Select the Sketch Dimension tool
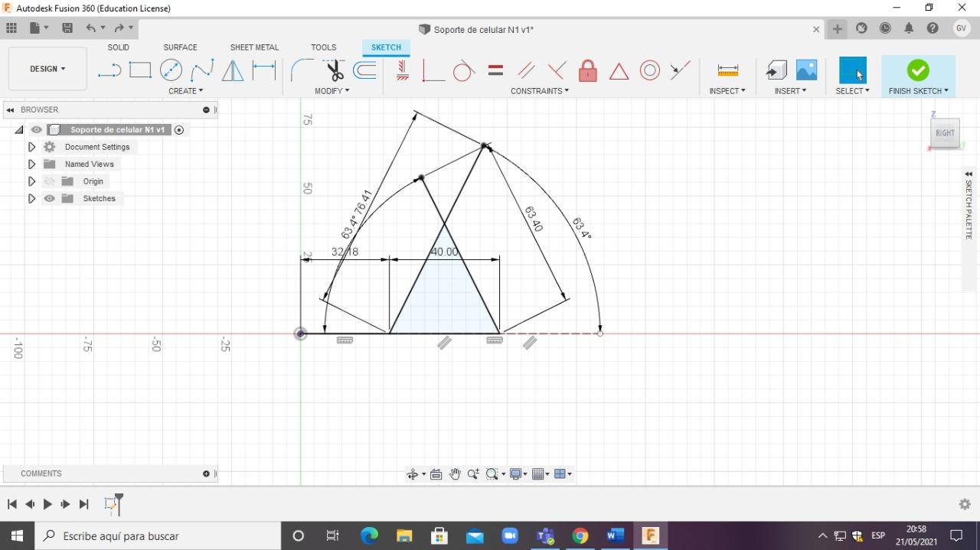Viewport: 980px width, 550px height. coord(264,70)
